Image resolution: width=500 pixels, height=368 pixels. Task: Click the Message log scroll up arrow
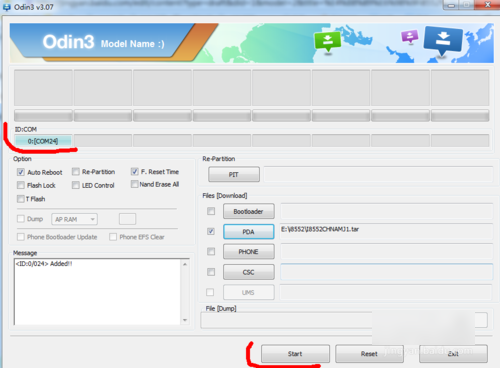[185, 264]
